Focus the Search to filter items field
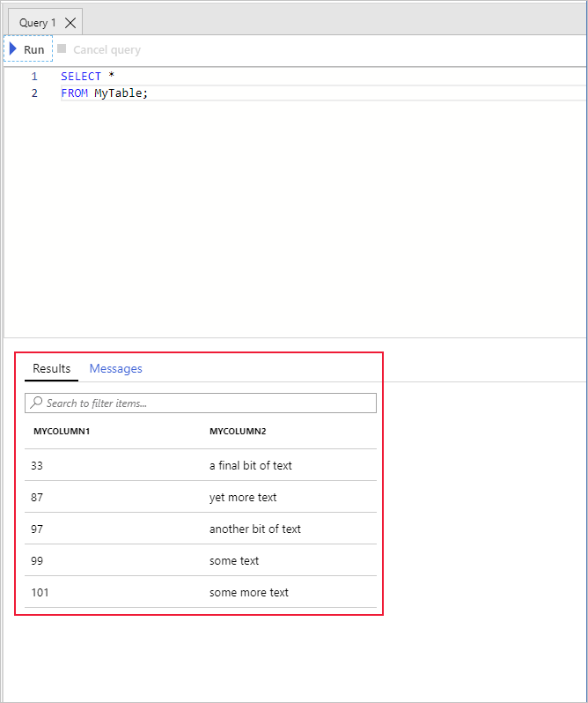588x703 pixels. click(201, 403)
